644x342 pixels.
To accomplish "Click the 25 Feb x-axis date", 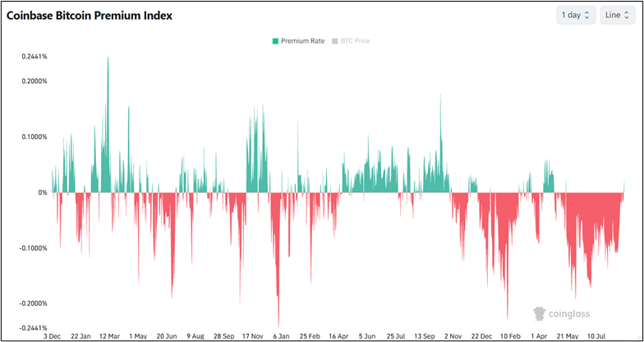I will [310, 335].
